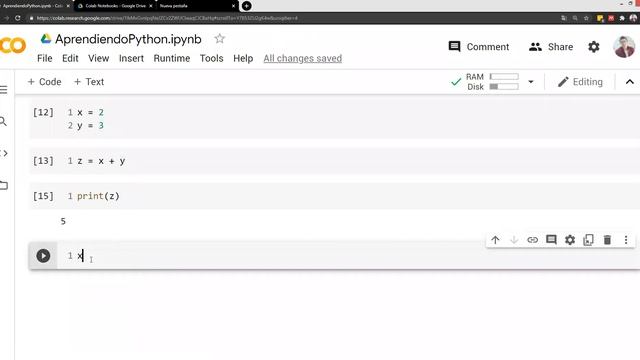Open find and replace sidebar icon
Screen dimensions: 640x360
(3, 121)
